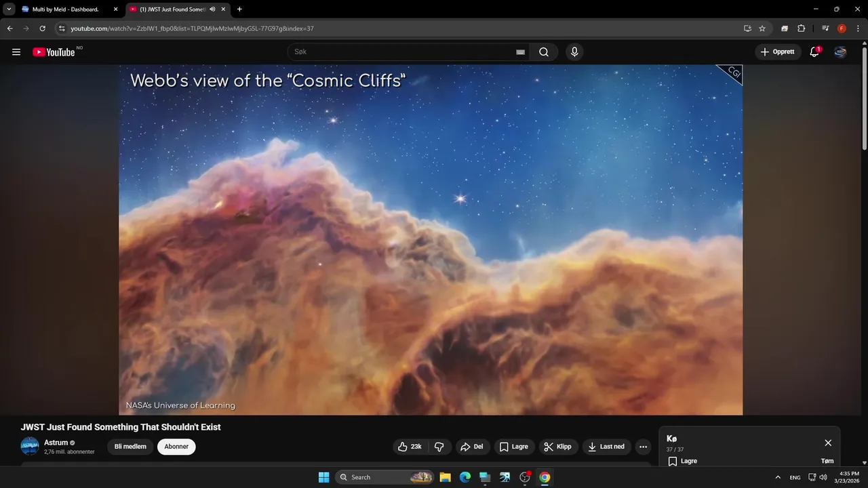Open more actions three-dot menu under video

click(643, 447)
